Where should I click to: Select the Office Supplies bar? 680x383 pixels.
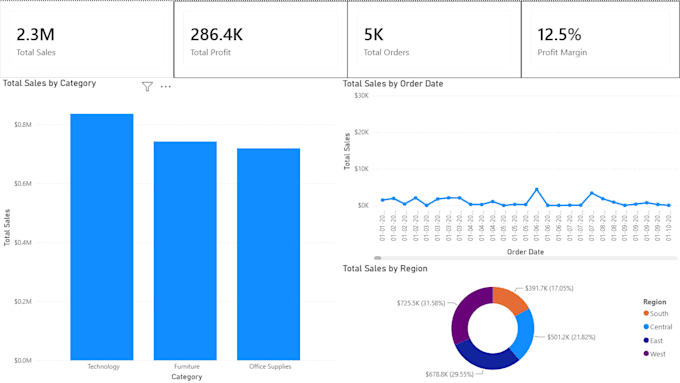[x=268, y=254]
